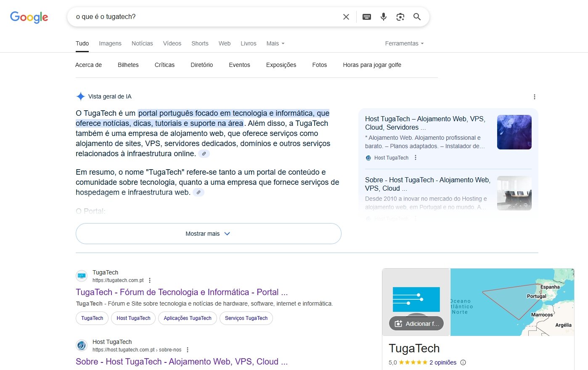
Task: Open the 2 opiniões reviews link
Action: pyautogui.click(x=443, y=362)
